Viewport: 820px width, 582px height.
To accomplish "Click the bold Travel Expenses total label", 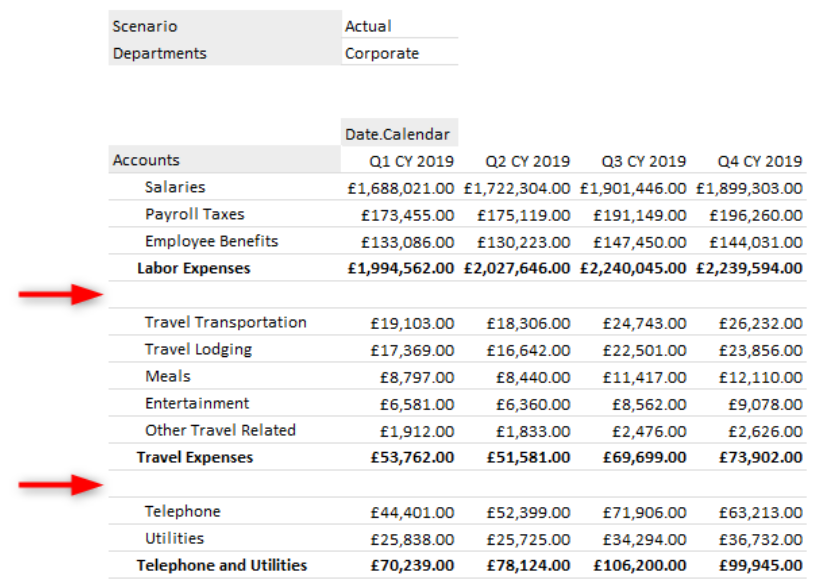I will tap(195, 457).
